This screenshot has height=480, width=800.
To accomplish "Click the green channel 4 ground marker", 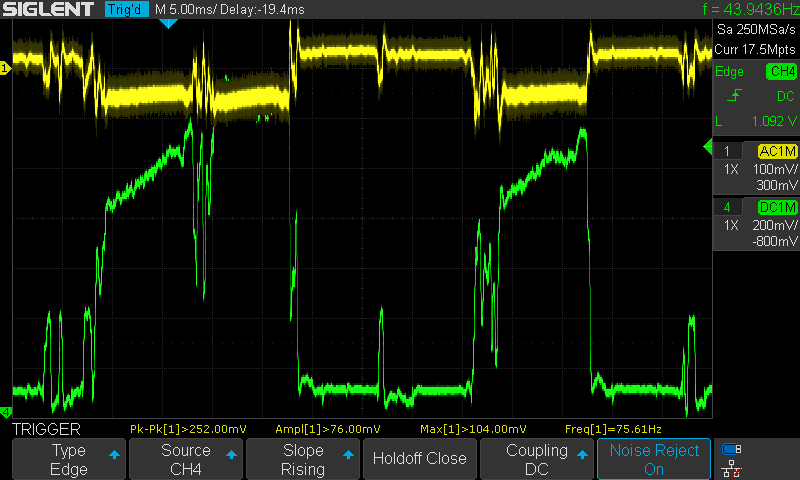I will pos(6,412).
